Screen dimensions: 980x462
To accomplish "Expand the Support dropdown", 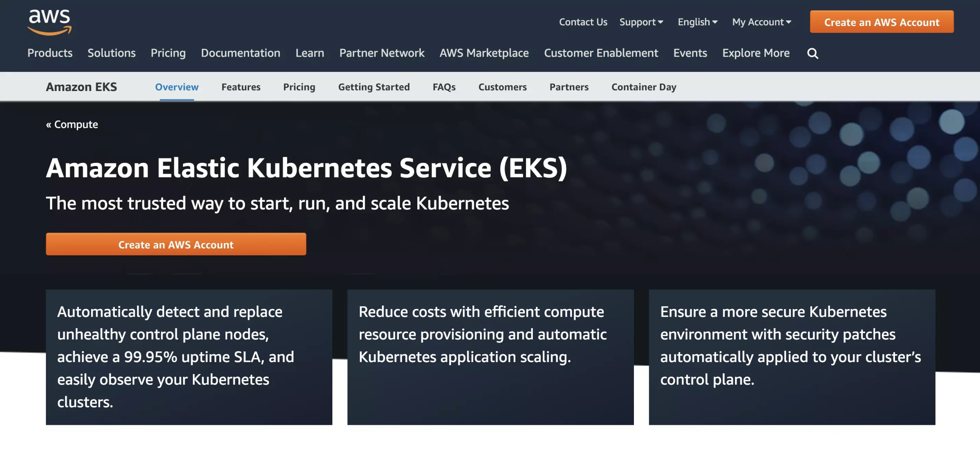I will 641,22.
